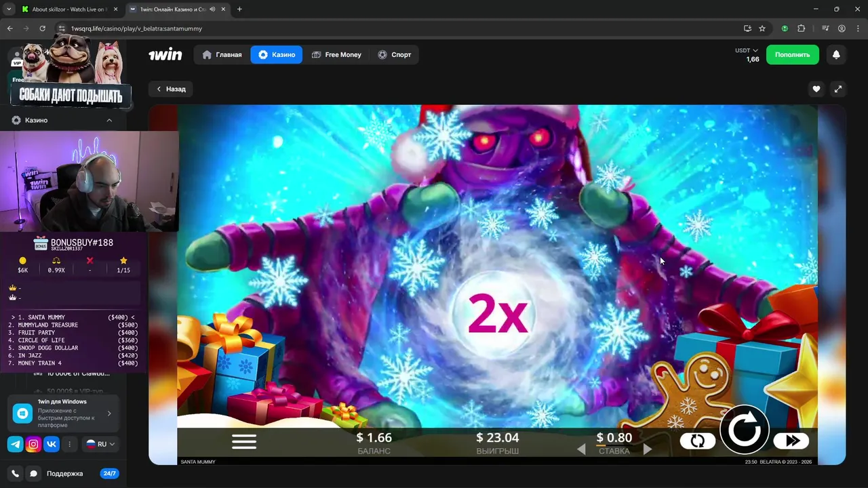Bookmark this page with star icon
Image resolution: width=868 pixels, height=488 pixels.
click(762, 28)
